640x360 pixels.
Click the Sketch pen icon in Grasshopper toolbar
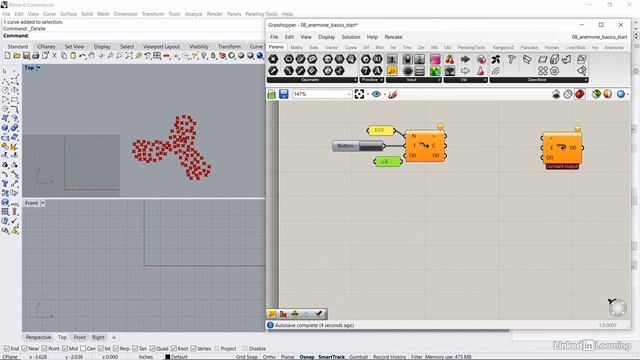tap(393, 94)
